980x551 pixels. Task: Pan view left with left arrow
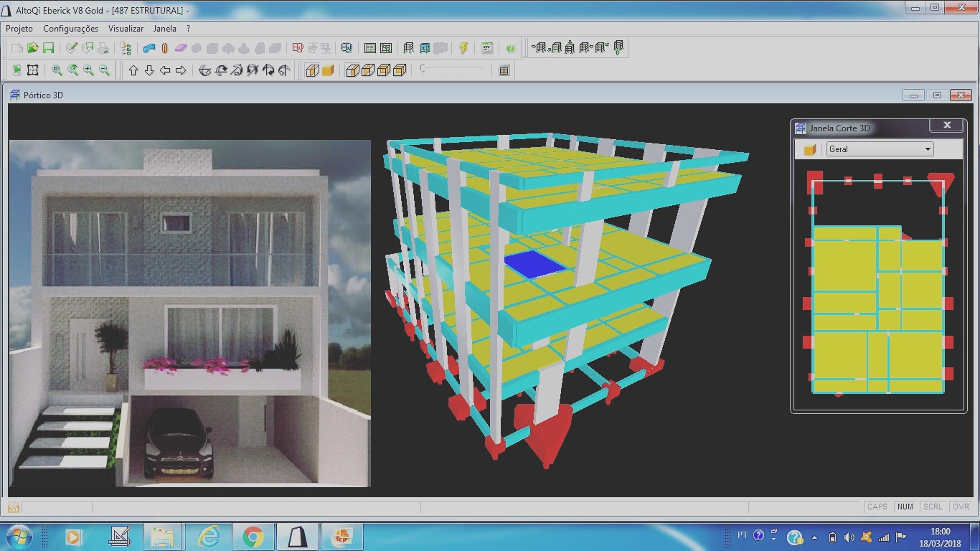click(165, 70)
